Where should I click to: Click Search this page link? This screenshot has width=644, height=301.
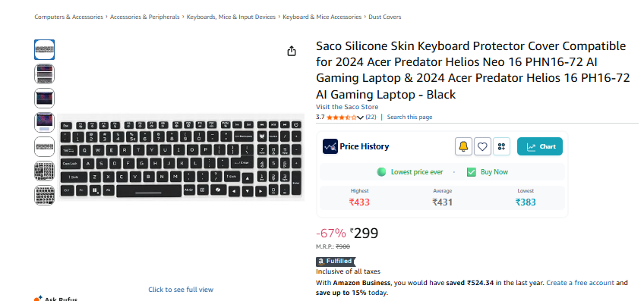click(409, 117)
